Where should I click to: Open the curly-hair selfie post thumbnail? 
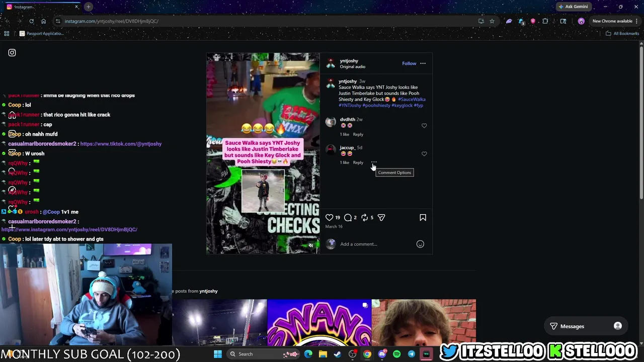(424, 323)
